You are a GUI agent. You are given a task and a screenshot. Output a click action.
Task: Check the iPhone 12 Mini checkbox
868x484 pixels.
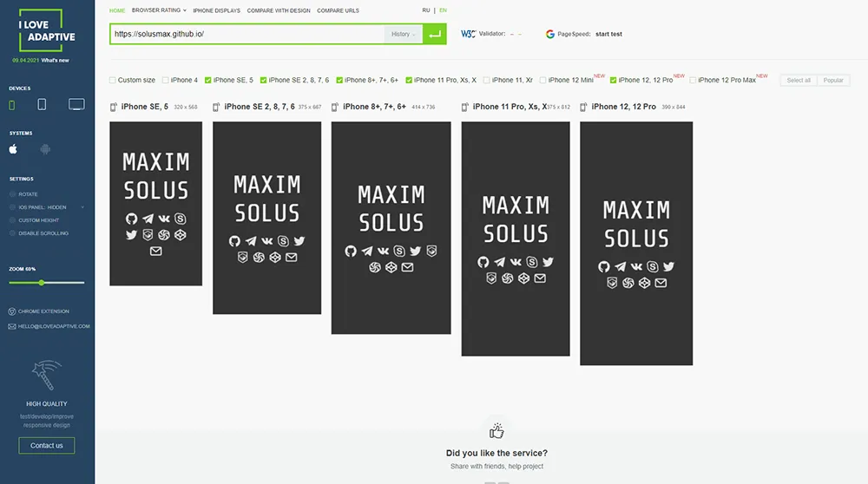coord(542,80)
